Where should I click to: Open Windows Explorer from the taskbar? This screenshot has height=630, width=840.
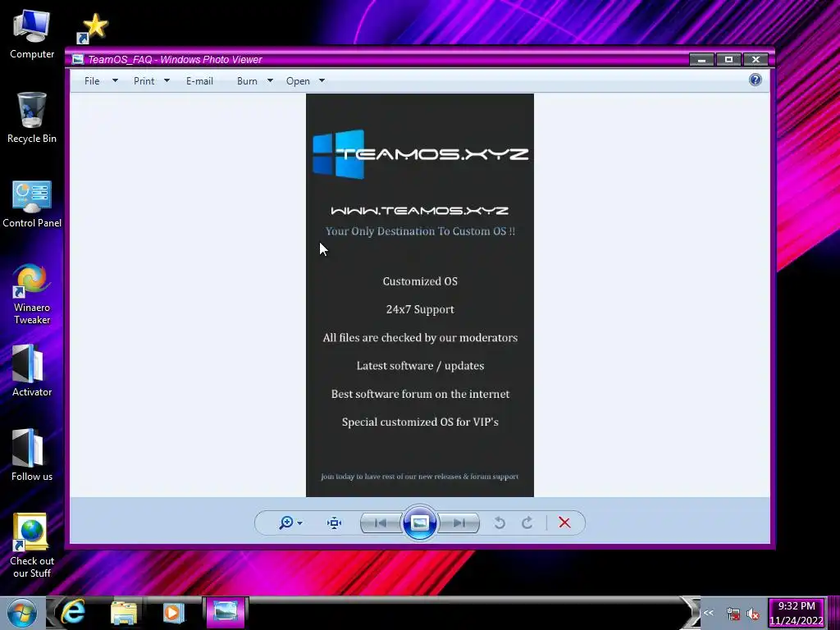tap(123, 612)
